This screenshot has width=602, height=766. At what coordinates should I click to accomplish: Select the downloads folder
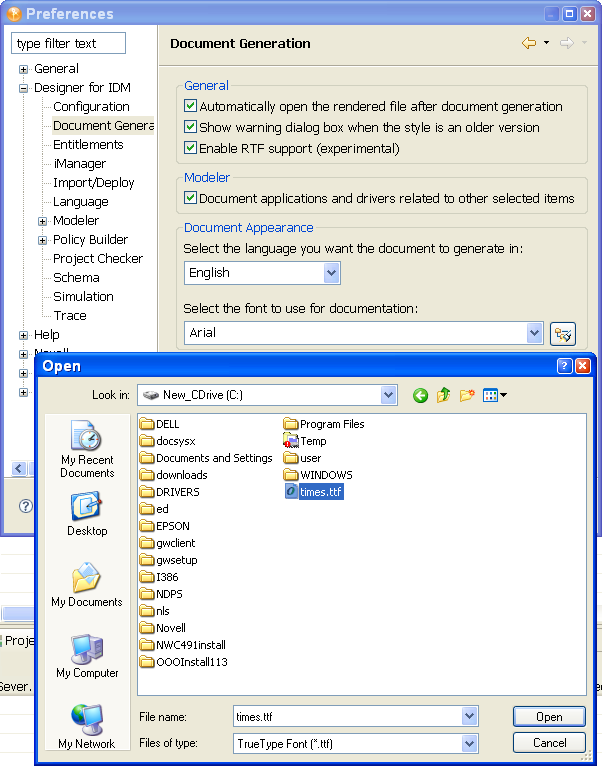[173, 475]
